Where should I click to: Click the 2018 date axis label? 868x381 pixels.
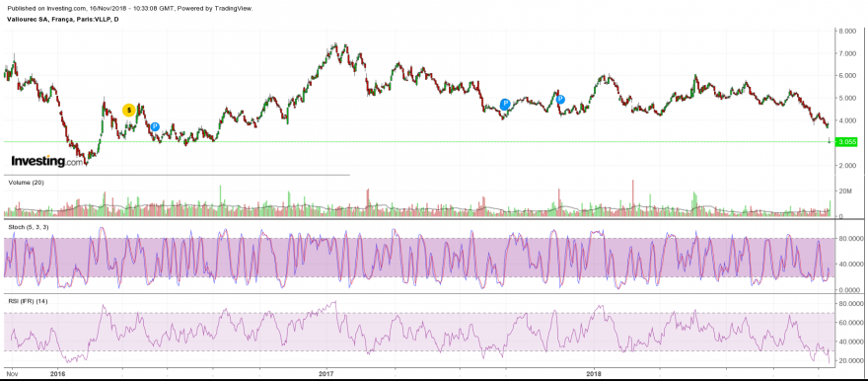[x=594, y=374]
